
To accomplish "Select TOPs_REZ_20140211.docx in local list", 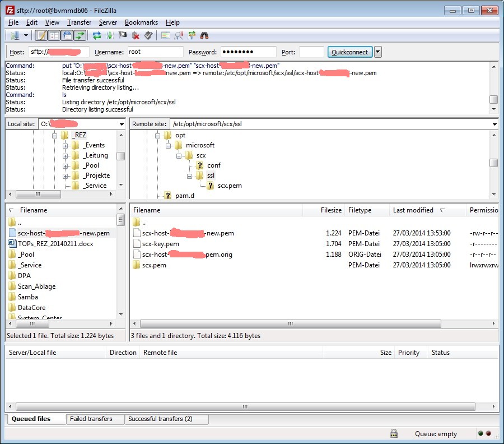I will (55, 244).
